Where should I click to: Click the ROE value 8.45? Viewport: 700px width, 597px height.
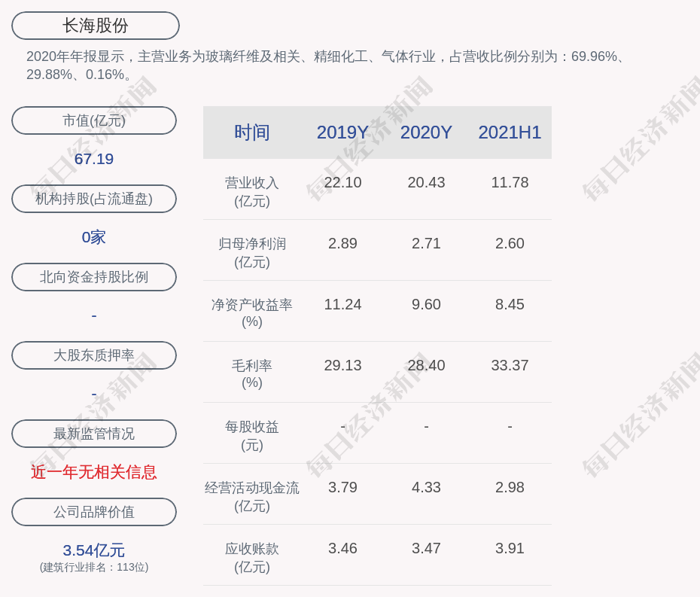point(510,305)
